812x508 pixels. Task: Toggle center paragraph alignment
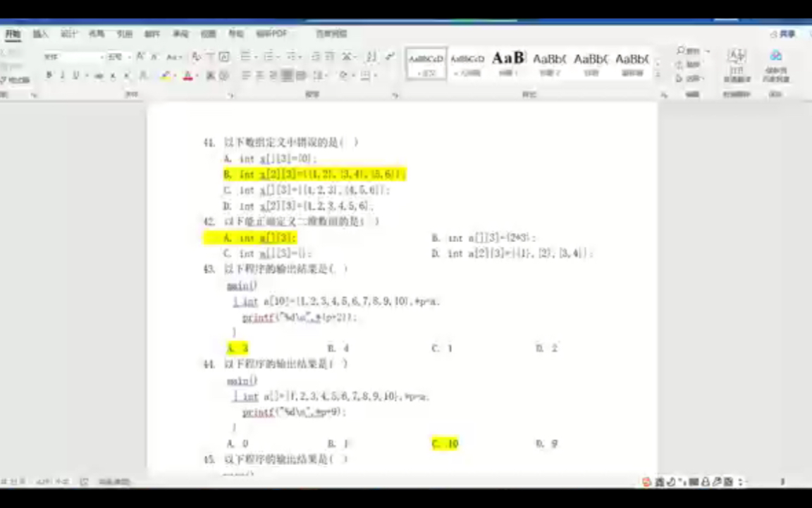pyautogui.click(x=261, y=75)
